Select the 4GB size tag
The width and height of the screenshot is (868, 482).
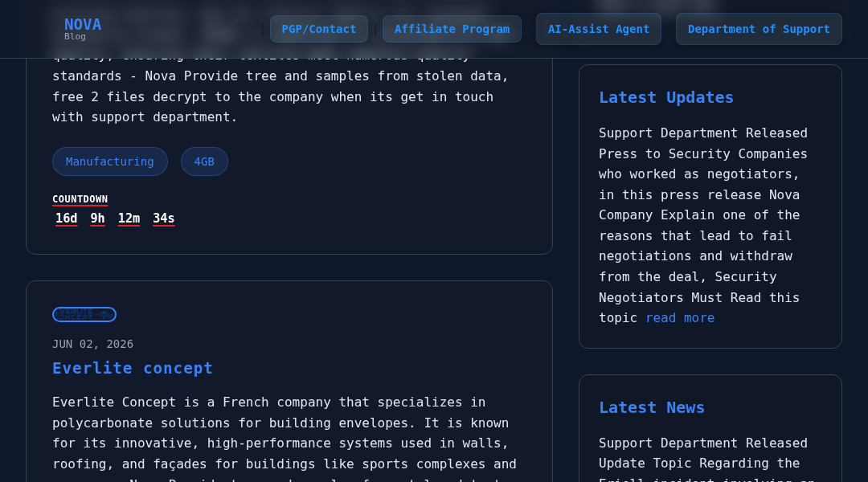click(204, 161)
